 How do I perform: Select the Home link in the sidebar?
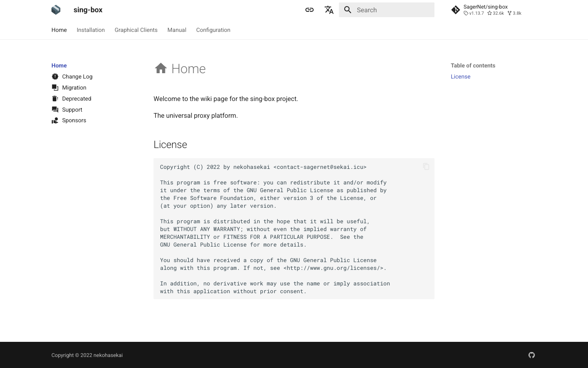59,65
